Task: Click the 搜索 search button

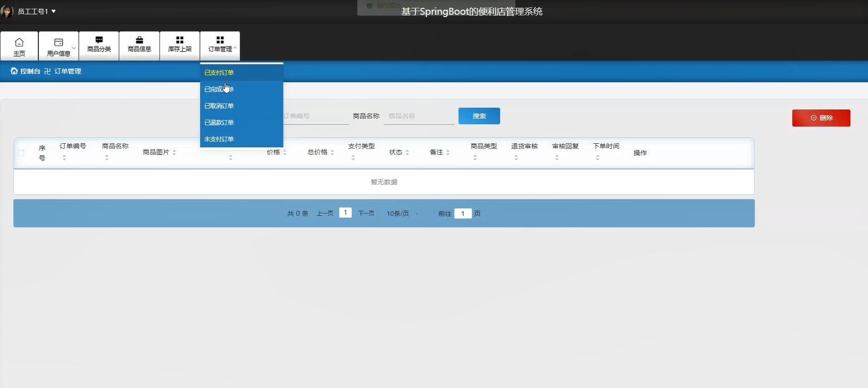Action: (x=479, y=116)
